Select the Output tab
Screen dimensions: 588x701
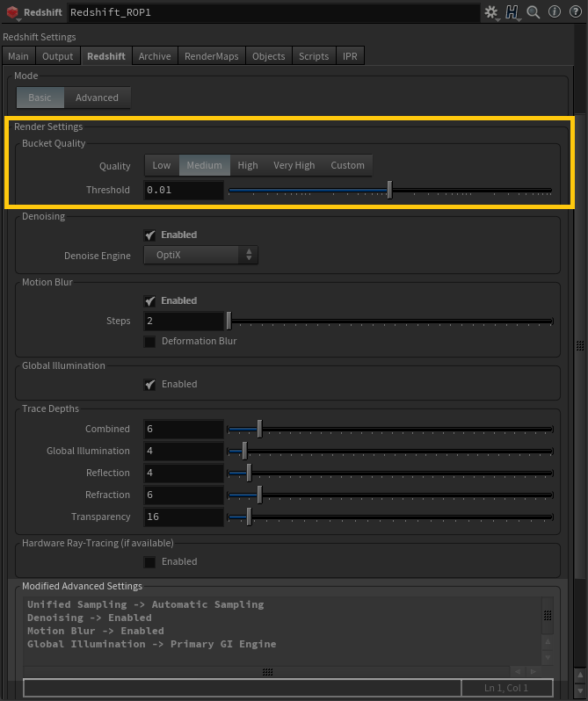point(58,56)
